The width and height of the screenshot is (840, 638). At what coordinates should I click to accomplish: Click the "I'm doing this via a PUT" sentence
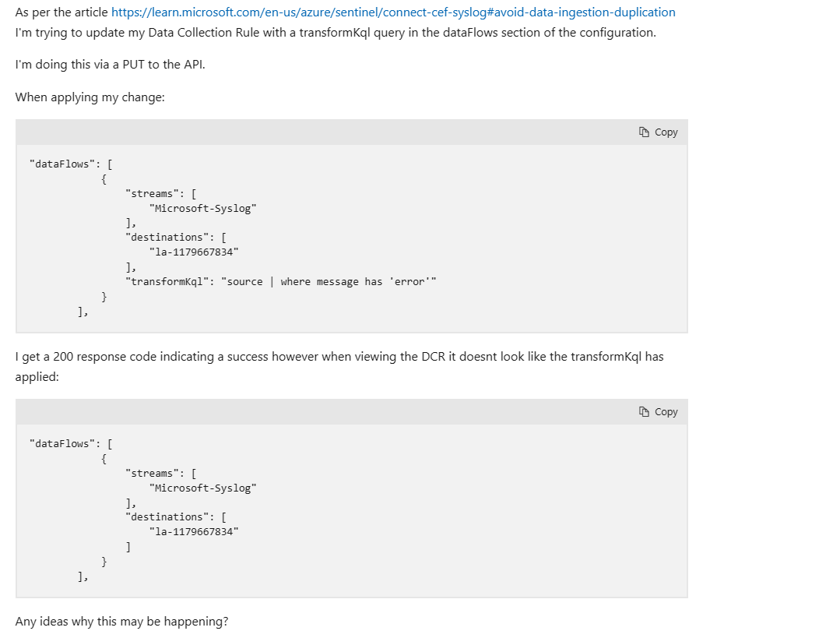(111, 65)
